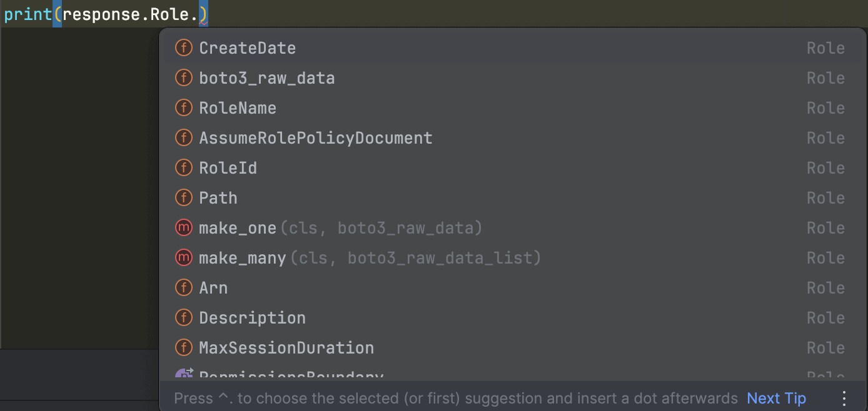Select AssumeRolePolicyDocument in the completion list
This screenshot has height=411, width=868.
click(513, 138)
